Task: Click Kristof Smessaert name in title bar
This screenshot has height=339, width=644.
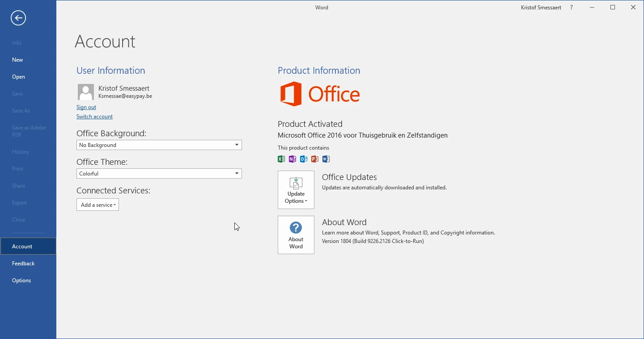Action: [x=541, y=8]
